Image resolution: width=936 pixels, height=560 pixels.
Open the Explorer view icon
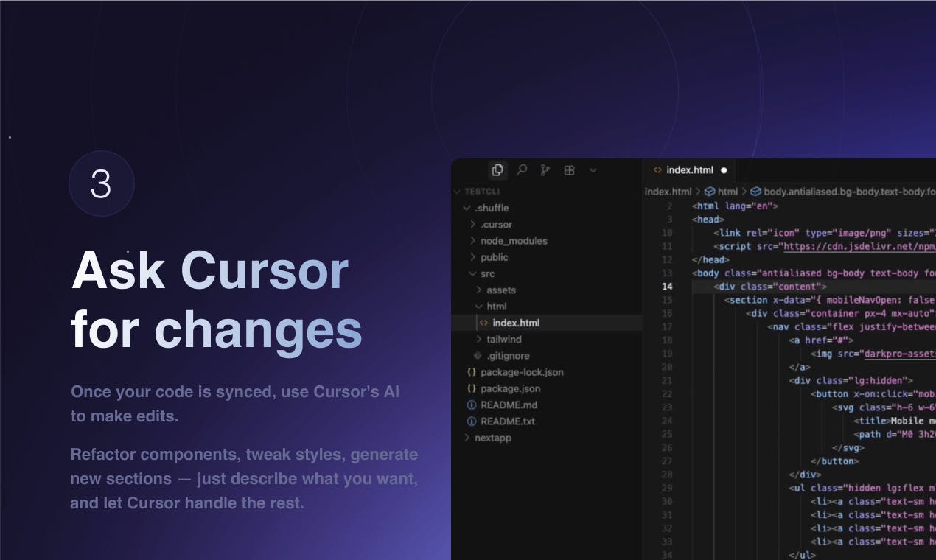[497, 170]
